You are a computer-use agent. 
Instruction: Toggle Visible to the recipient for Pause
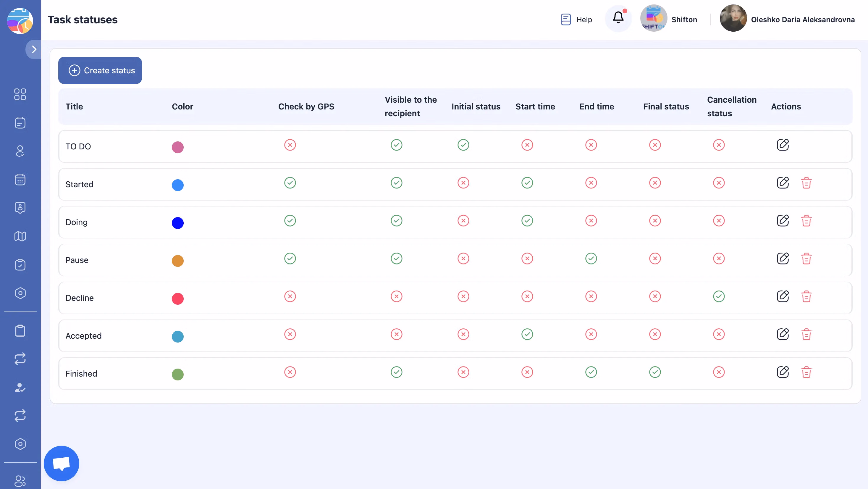coord(396,259)
